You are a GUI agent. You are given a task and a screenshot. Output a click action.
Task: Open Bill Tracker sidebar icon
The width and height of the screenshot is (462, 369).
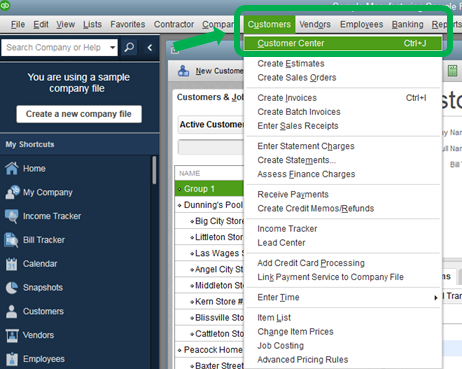pos(11,240)
